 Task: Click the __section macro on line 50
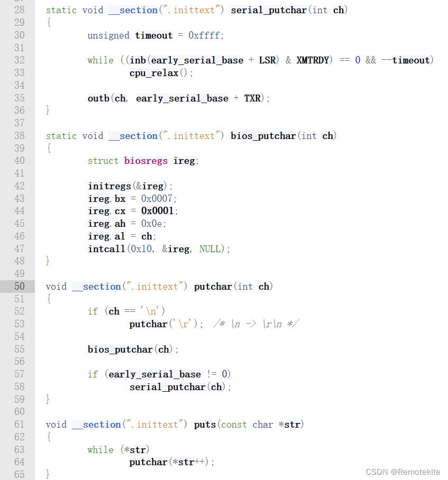point(96,287)
